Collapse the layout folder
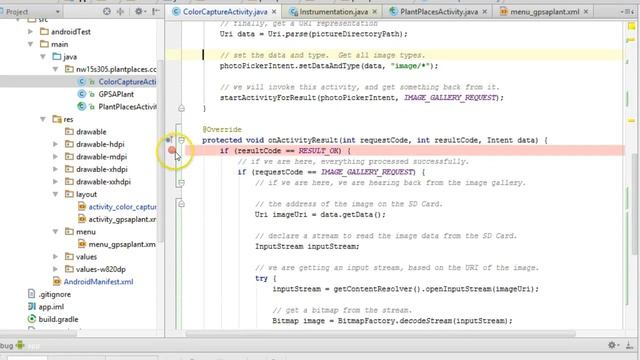The image size is (640, 360). coord(56,194)
